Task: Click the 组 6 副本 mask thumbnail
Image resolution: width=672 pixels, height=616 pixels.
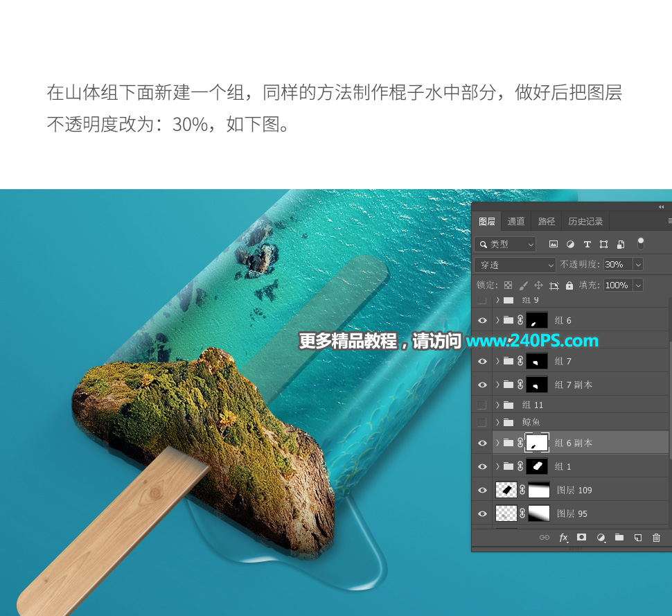Action: tap(538, 443)
